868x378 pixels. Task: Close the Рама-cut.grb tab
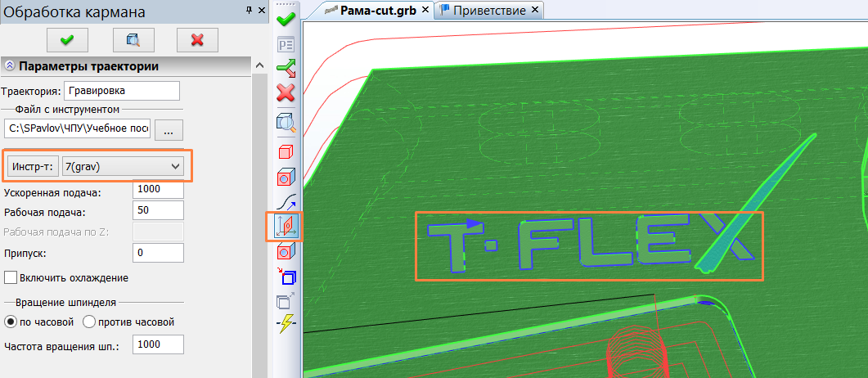425,10
